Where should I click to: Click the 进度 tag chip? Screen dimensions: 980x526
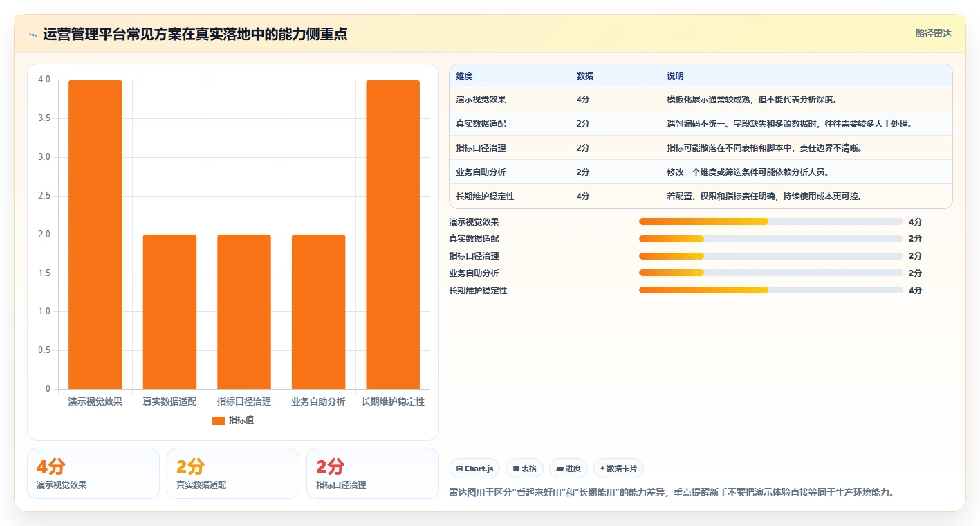pyautogui.click(x=568, y=469)
